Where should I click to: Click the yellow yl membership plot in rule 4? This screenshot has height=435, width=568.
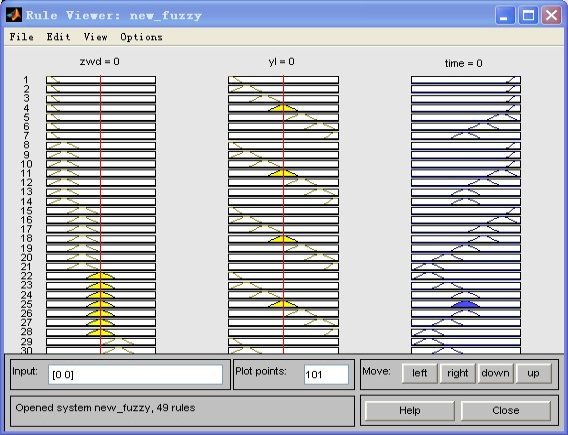point(283,108)
